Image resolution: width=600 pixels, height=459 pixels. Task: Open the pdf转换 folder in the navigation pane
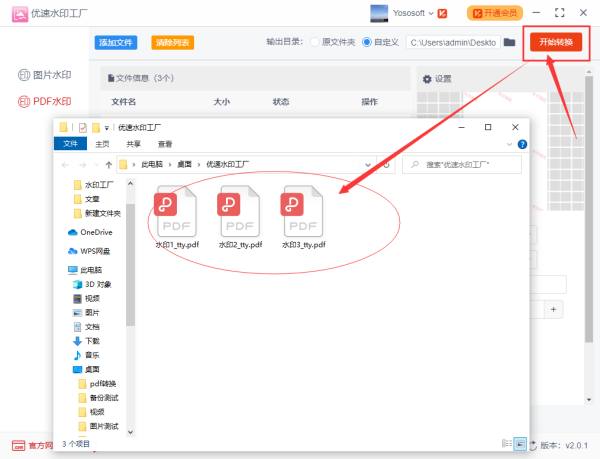coord(98,384)
